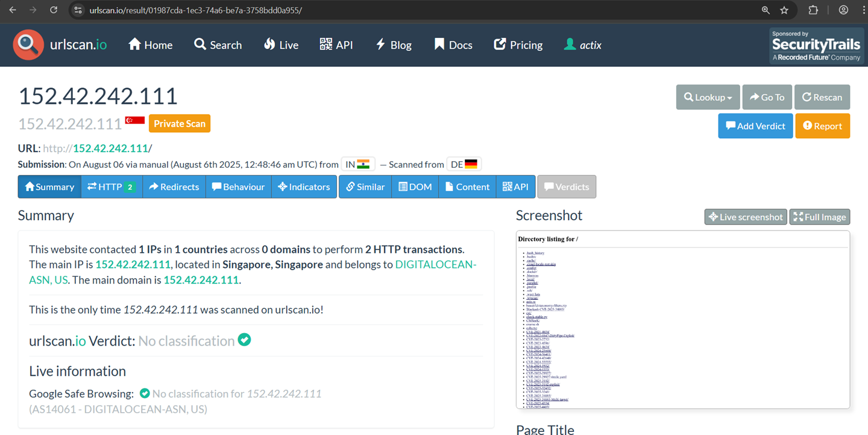868x435 pixels.
Task: Switch to the HTTP tab
Action: [x=111, y=186]
